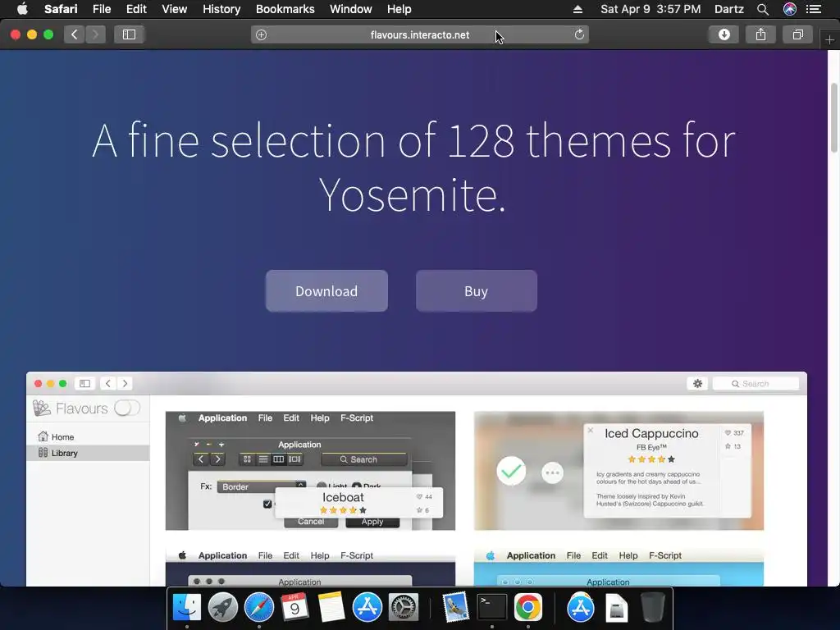Open Notification Center list icon

[814, 9]
